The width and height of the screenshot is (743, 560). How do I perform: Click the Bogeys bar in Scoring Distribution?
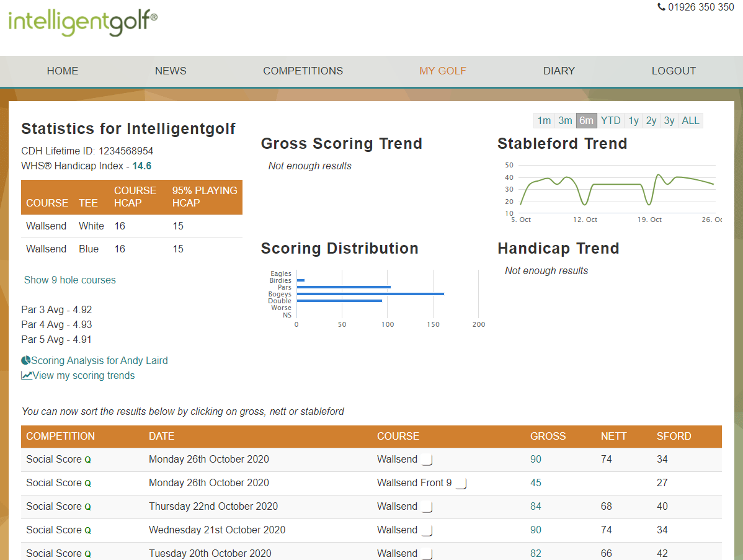click(x=370, y=294)
